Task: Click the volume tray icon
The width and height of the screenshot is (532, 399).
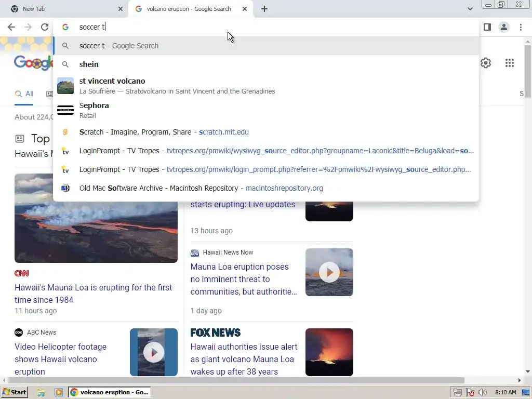Action: [482, 393]
